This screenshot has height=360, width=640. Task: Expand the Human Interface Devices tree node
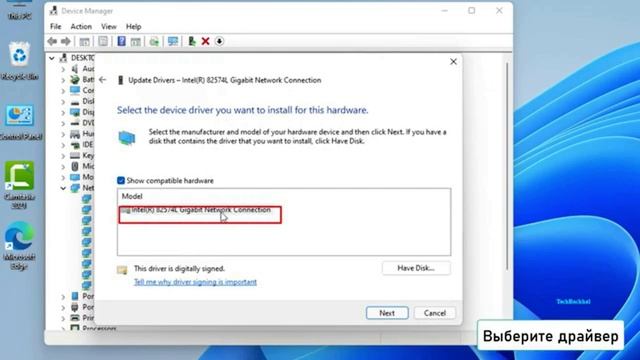63,134
